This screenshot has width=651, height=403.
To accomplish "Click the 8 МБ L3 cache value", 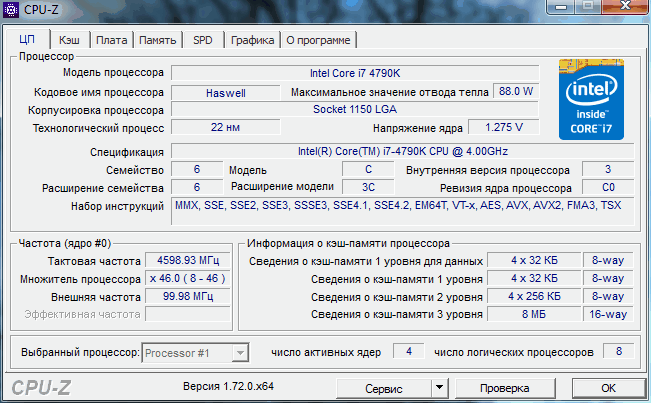I will [x=534, y=314].
